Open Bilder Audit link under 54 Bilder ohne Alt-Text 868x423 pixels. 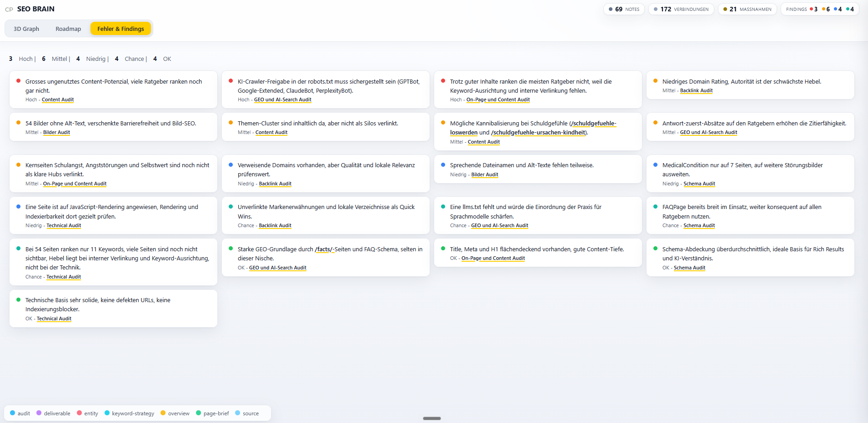coord(56,133)
